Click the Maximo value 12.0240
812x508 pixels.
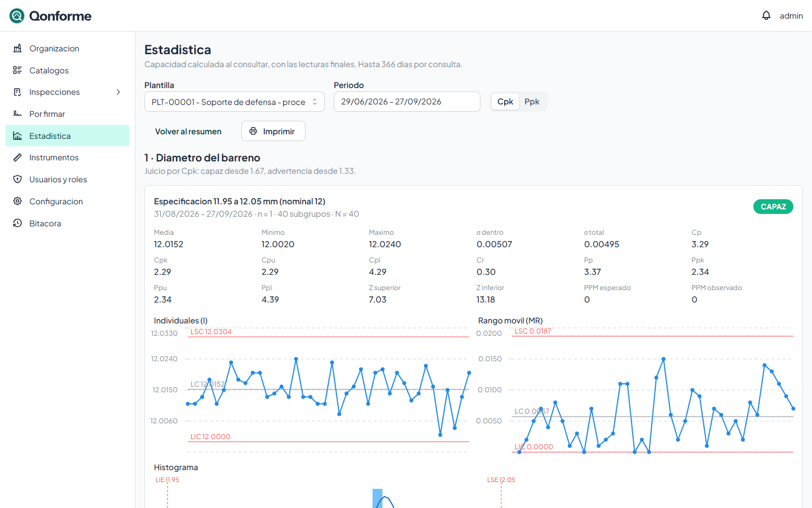point(385,244)
